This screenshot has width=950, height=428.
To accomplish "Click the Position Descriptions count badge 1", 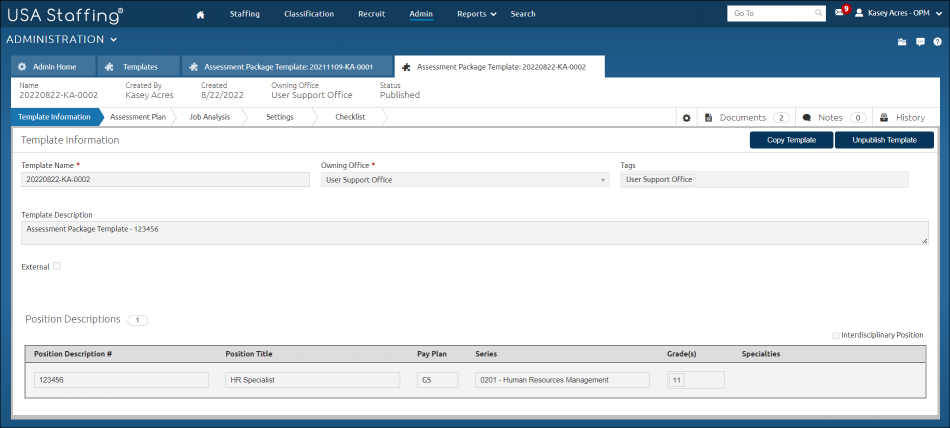I will [x=138, y=320].
